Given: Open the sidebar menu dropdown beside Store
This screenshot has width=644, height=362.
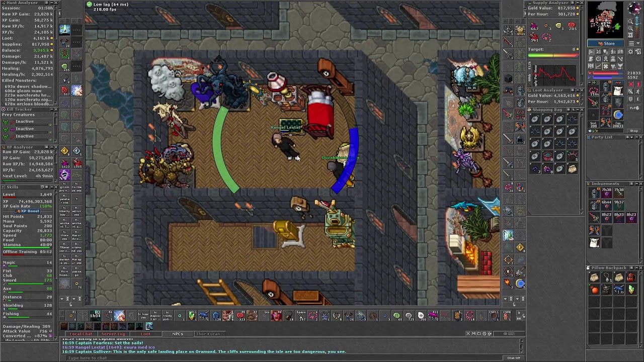Looking at the screenshot, I should (x=634, y=43).
